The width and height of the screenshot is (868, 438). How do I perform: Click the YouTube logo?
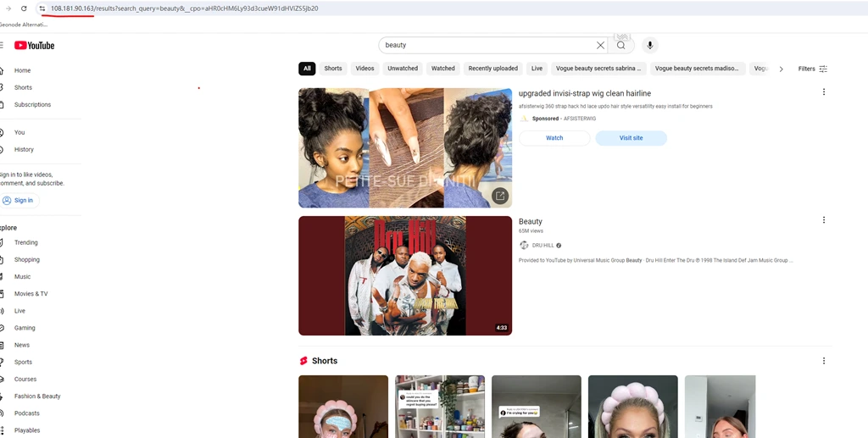pyautogui.click(x=35, y=45)
